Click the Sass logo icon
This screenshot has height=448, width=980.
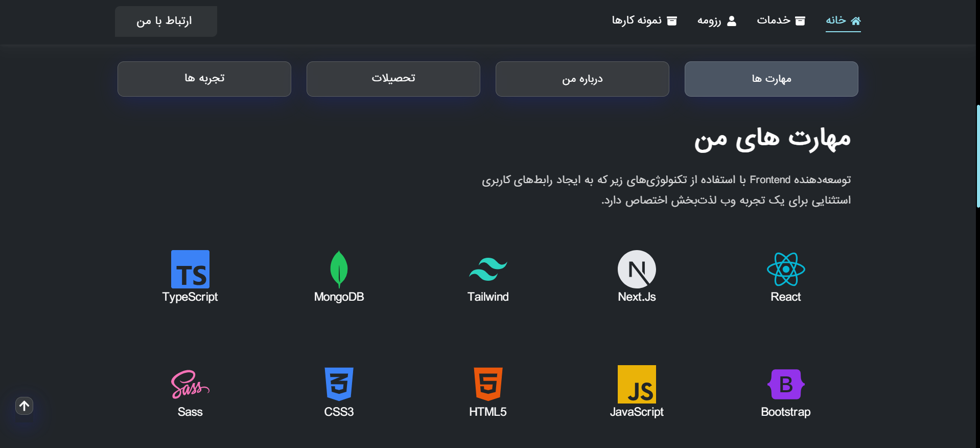coord(190,384)
